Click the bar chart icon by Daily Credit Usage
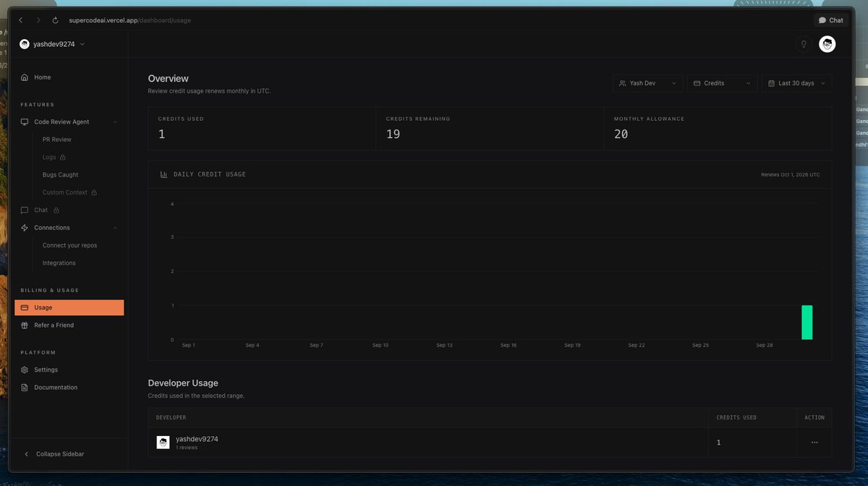Viewport: 868px width, 486px height. pyautogui.click(x=164, y=174)
